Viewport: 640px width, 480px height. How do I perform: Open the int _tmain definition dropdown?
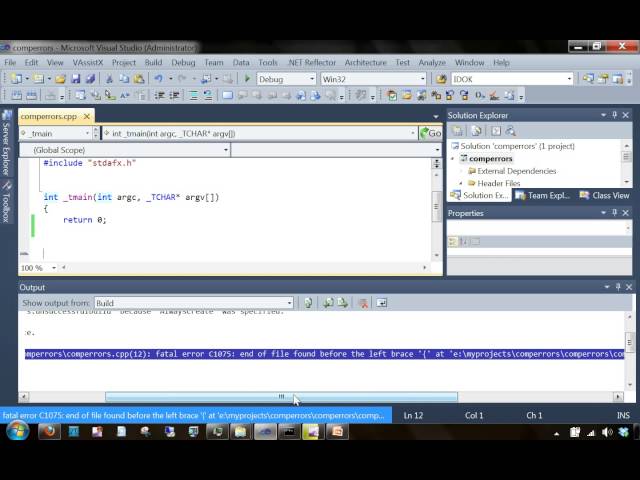point(413,133)
